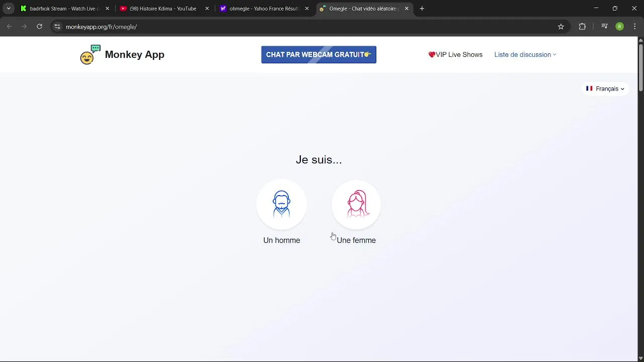Switch to the ohmegle Yahoo France tab

[x=265, y=9]
